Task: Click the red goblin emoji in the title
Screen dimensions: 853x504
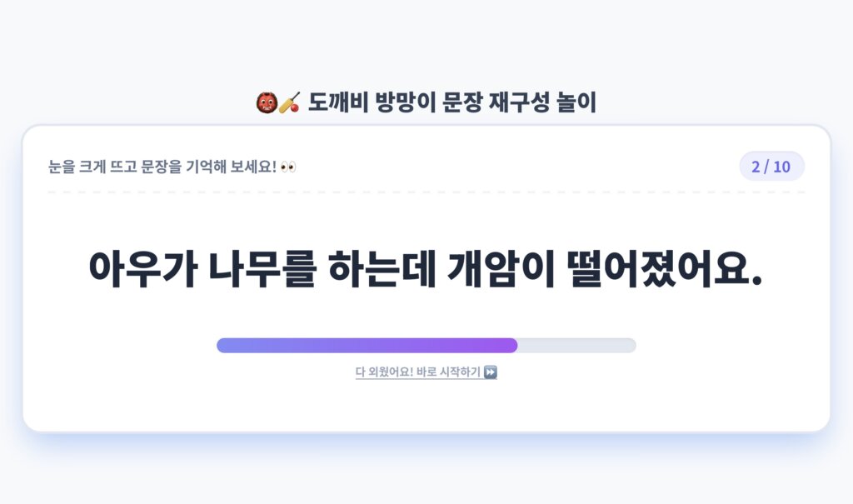Action: click(267, 102)
